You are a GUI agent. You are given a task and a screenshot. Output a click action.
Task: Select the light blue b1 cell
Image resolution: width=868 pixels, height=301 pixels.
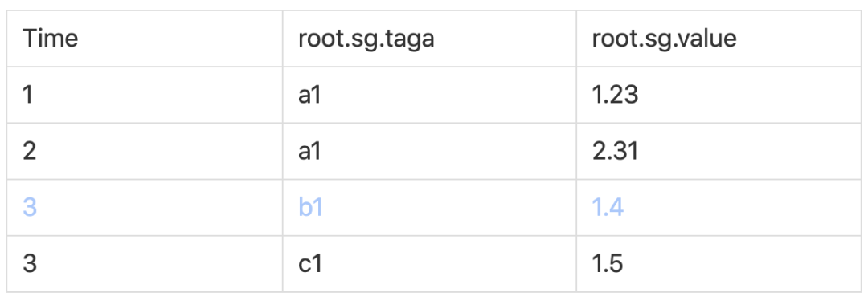pyautogui.click(x=429, y=208)
